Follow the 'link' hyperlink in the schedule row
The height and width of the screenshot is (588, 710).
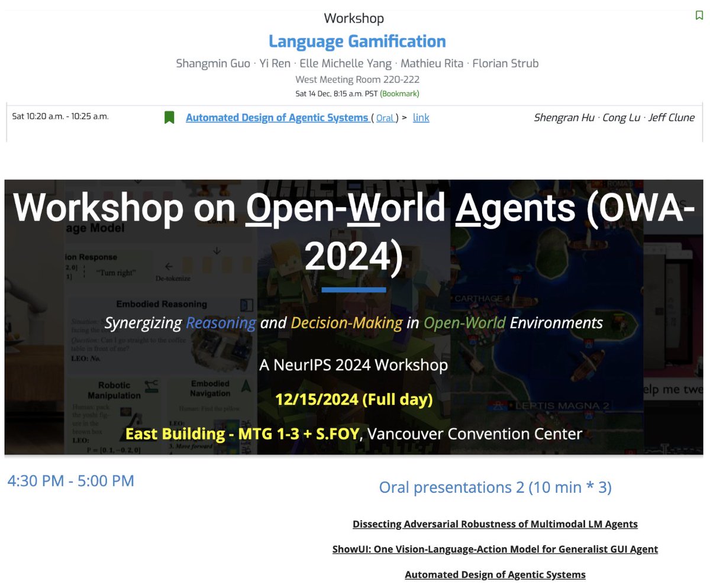click(x=421, y=118)
